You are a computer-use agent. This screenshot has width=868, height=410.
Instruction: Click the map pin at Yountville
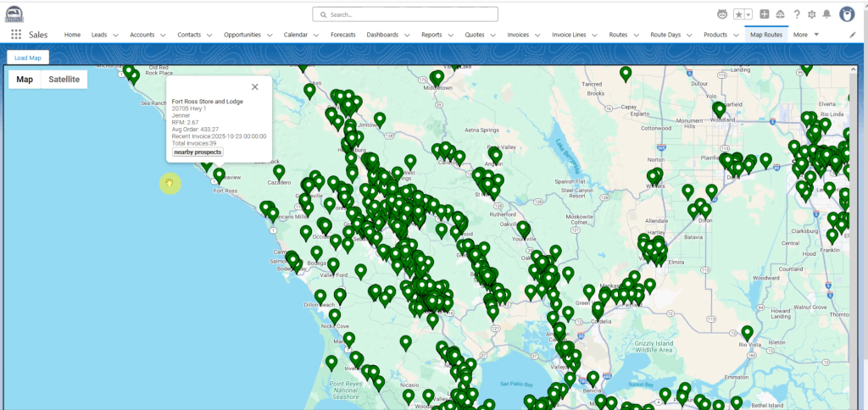pyautogui.click(x=524, y=229)
